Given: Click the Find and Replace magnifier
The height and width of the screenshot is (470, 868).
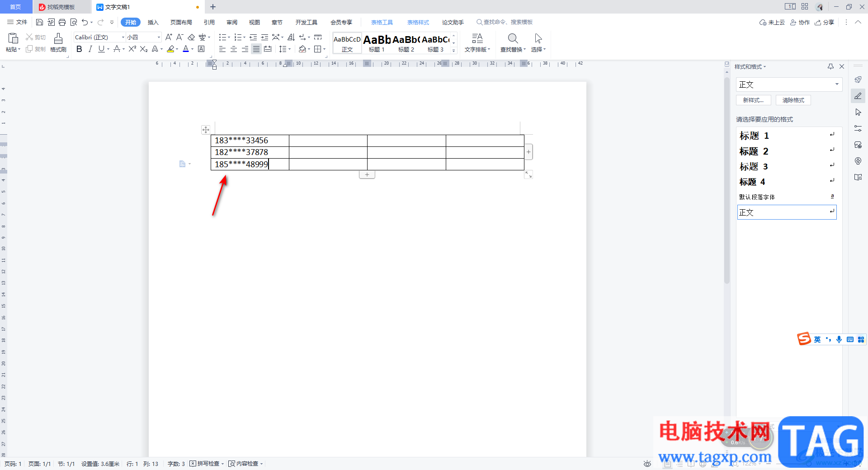Looking at the screenshot, I should tap(513, 38).
